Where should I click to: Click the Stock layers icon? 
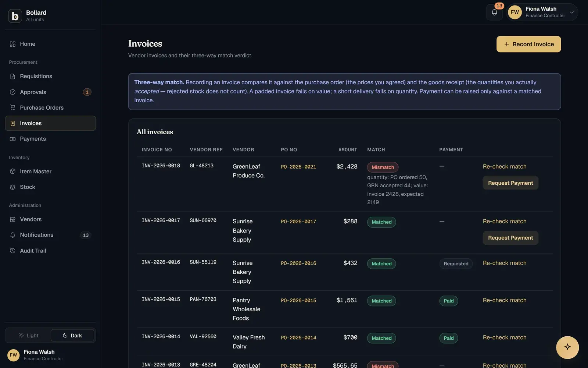tap(12, 187)
